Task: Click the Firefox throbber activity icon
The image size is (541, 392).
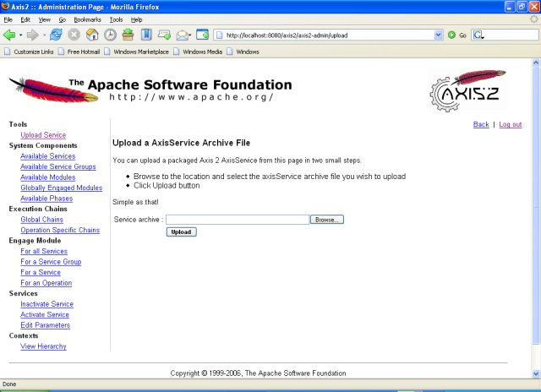Action: pyautogui.click(x=534, y=19)
